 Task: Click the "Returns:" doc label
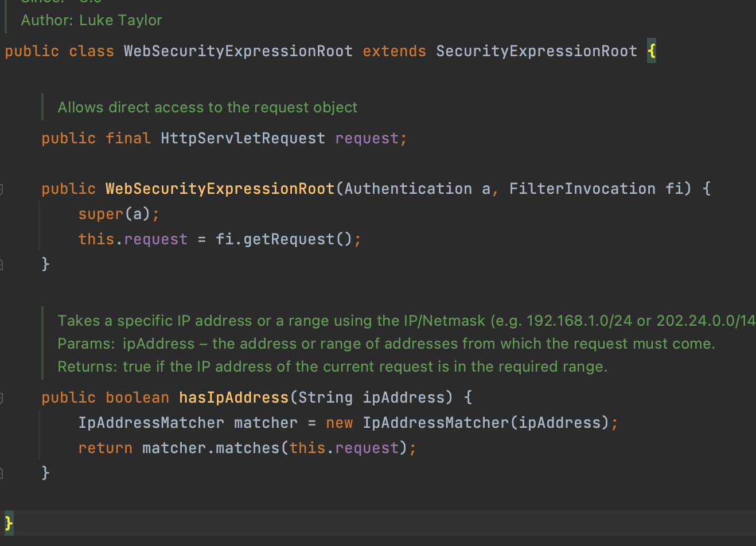(x=87, y=366)
